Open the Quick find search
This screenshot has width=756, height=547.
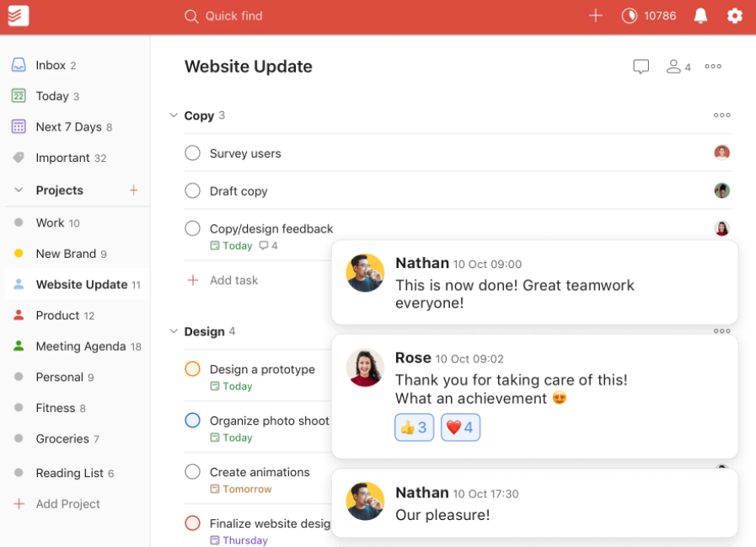223,16
